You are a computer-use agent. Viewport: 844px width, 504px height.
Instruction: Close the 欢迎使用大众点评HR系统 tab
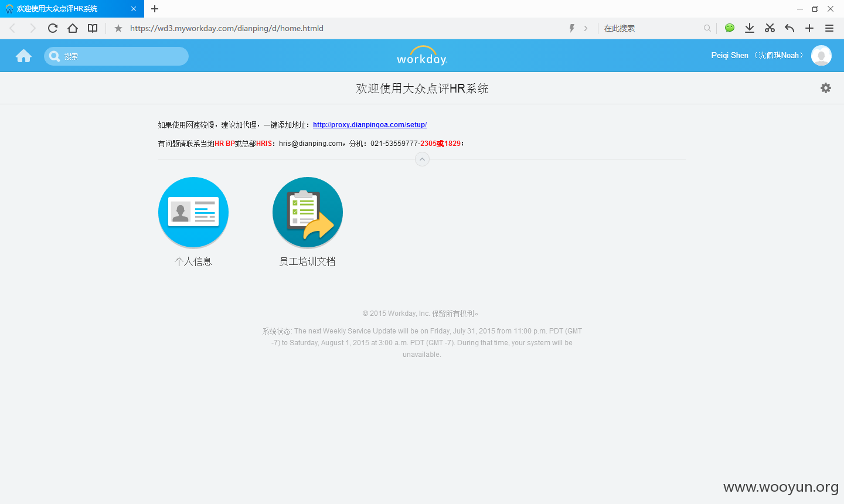pos(134,9)
